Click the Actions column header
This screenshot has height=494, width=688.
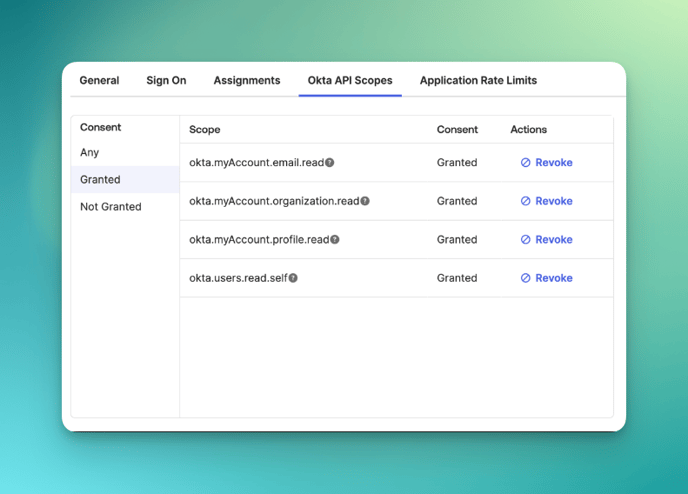(x=528, y=130)
